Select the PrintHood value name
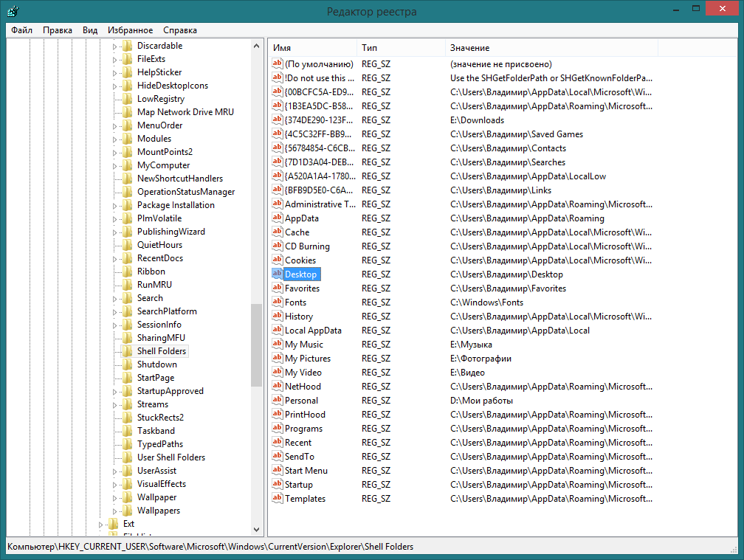Screen dimensions: 744x560 [305, 415]
